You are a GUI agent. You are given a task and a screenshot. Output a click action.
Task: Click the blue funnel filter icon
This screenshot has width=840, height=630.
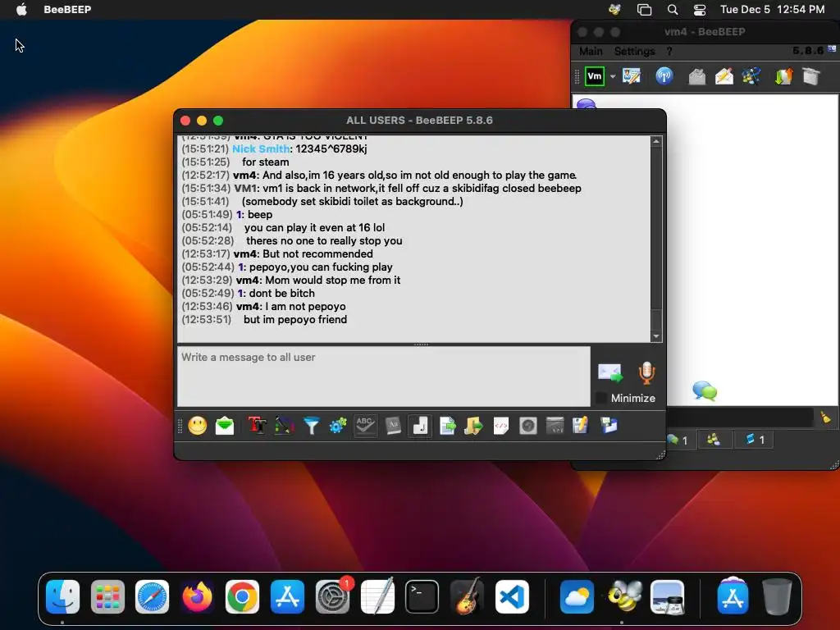[311, 426]
